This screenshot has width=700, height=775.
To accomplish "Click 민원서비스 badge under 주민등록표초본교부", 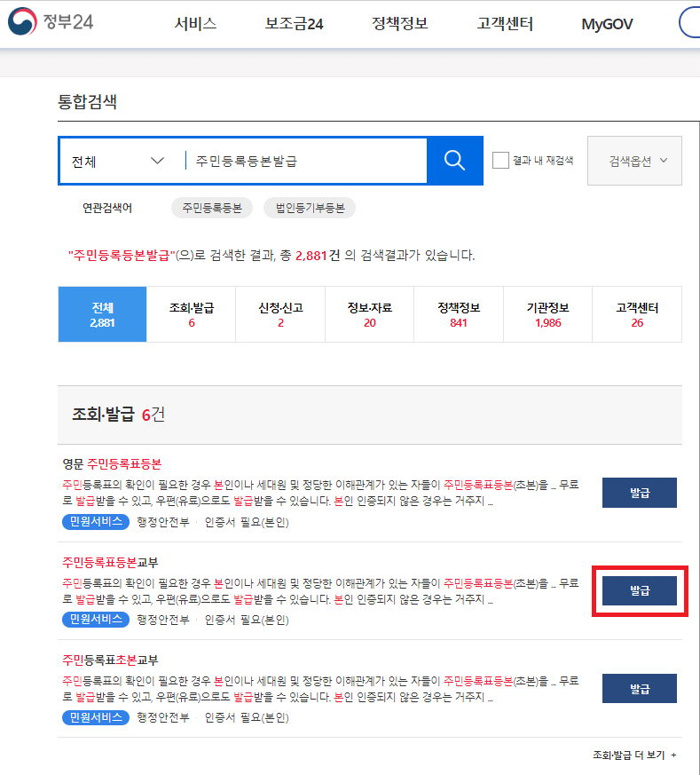I will coord(96,717).
